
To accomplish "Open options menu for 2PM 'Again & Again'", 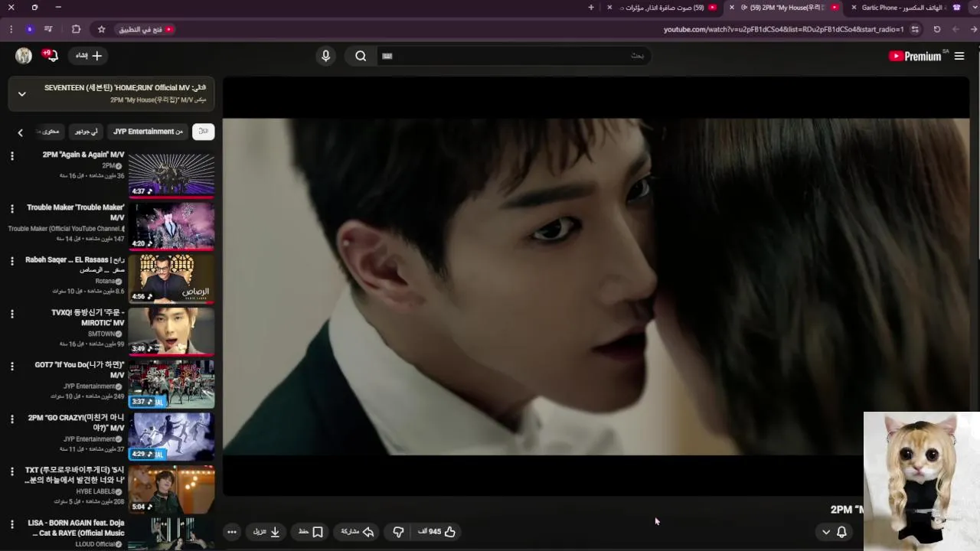I will pyautogui.click(x=11, y=156).
